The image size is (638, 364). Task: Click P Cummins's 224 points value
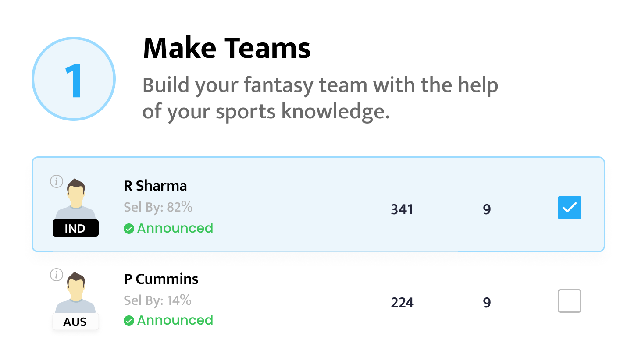[x=402, y=303]
